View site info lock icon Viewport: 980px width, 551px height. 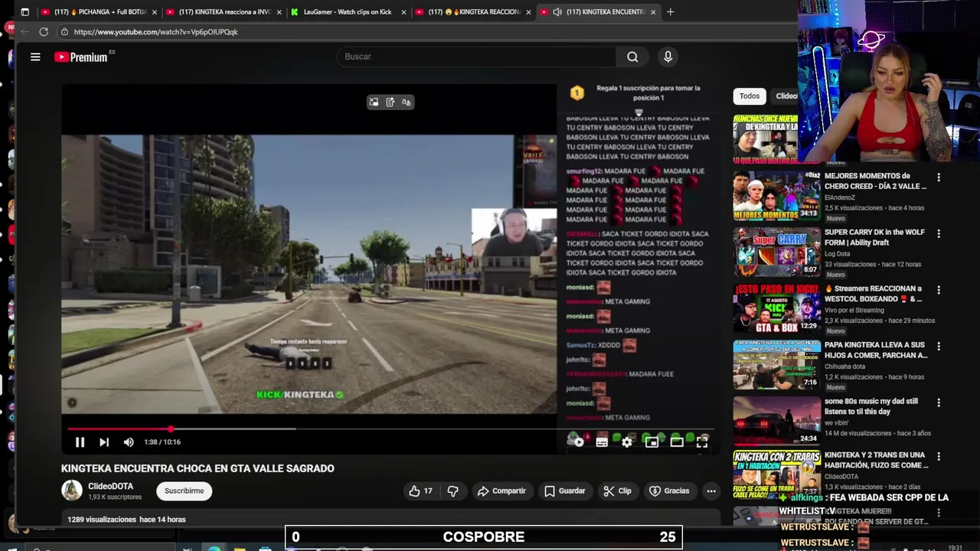pos(64,32)
